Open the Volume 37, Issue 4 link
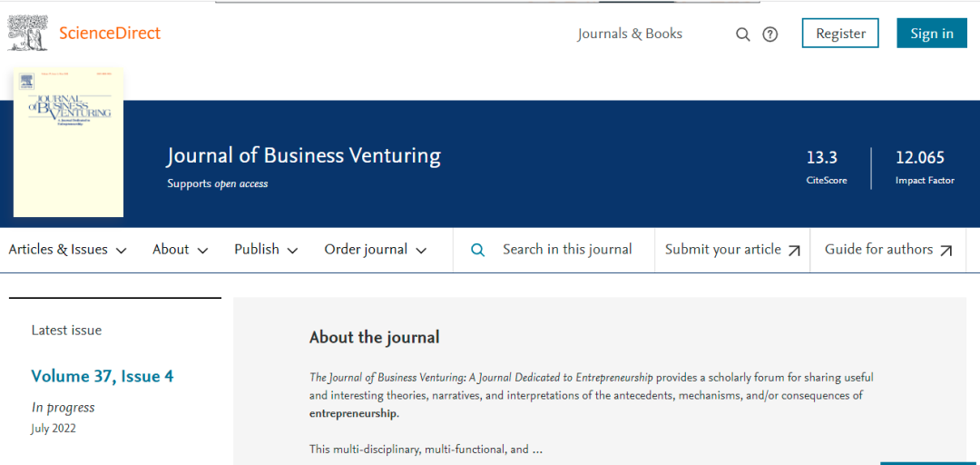 (x=103, y=376)
